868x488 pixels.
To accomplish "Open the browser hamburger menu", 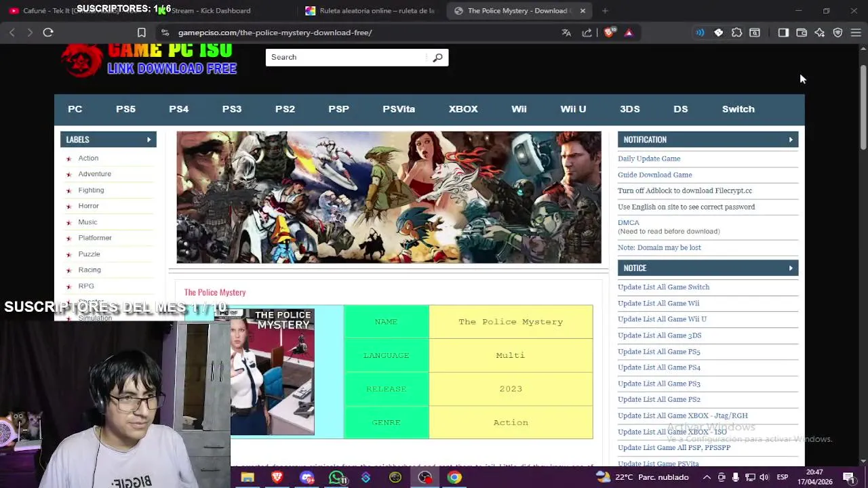I will tap(856, 33).
